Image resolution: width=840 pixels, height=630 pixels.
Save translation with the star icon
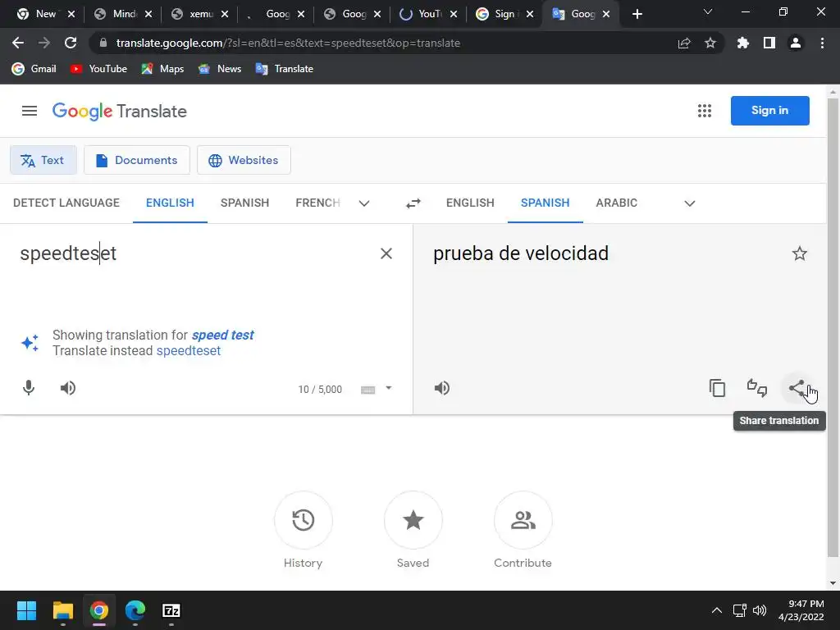[799, 253]
